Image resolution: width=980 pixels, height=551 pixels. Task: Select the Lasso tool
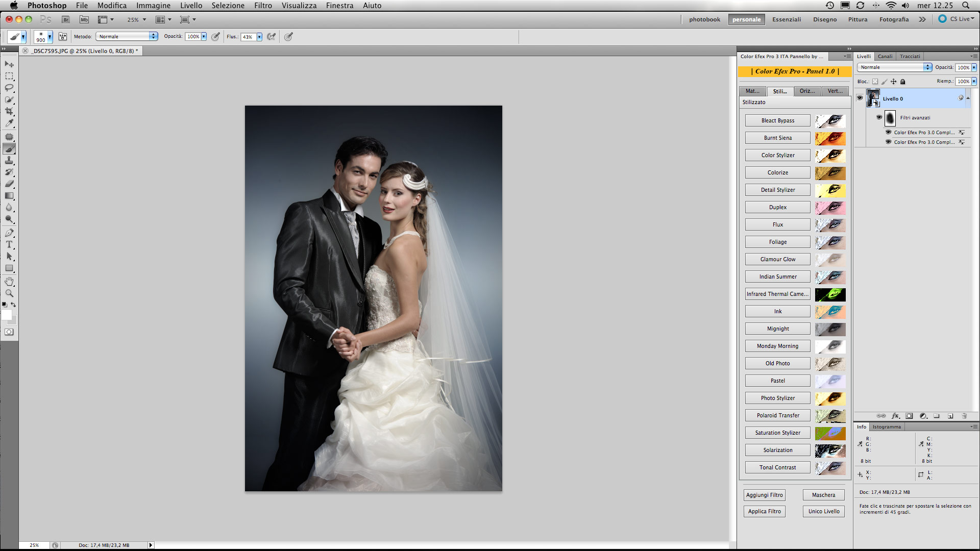tap(9, 88)
